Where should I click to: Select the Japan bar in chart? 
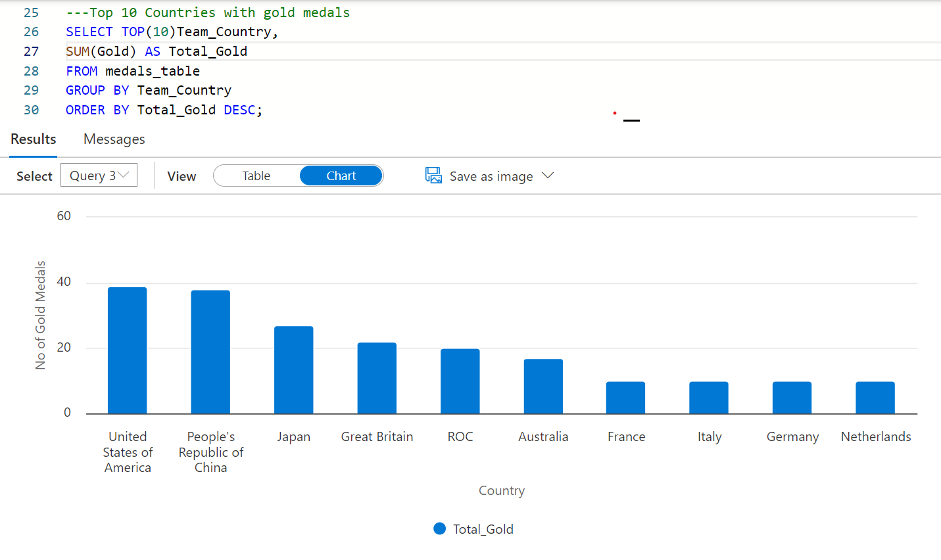coord(294,370)
